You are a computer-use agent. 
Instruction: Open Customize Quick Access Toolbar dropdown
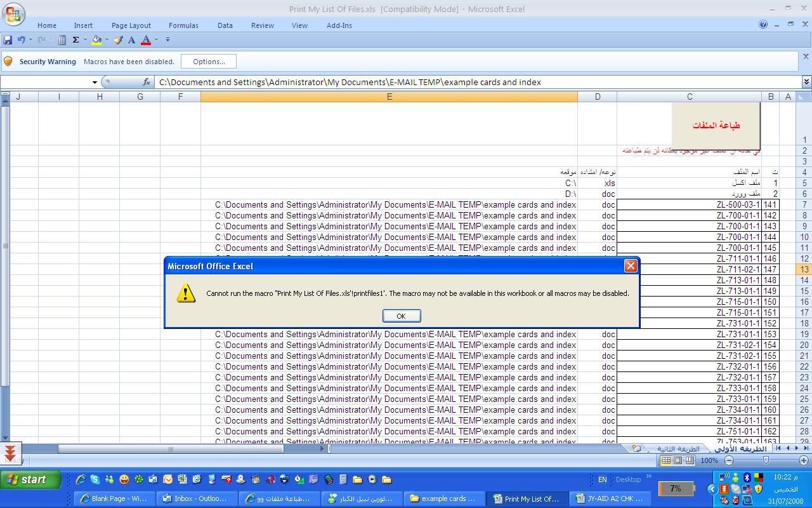click(x=167, y=40)
